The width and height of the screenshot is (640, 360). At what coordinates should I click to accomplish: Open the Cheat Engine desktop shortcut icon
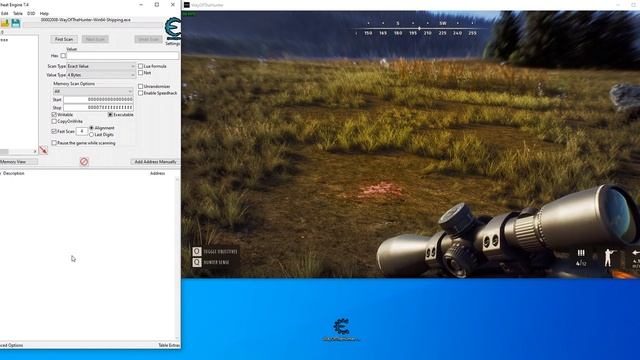[341, 330]
